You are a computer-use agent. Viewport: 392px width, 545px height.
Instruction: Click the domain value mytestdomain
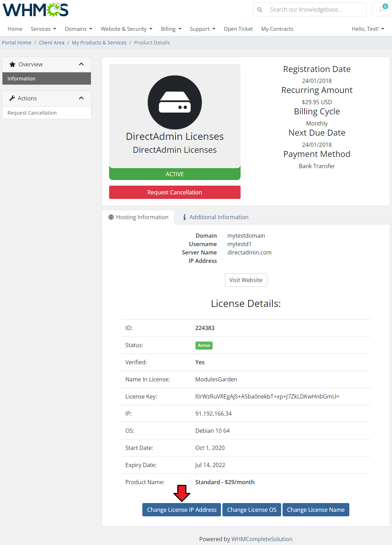(x=246, y=236)
